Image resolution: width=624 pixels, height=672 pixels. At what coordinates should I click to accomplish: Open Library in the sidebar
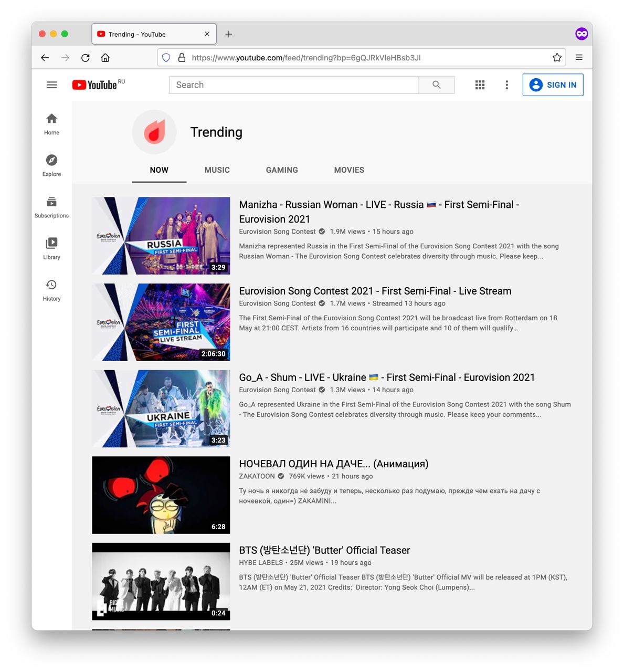click(x=51, y=249)
